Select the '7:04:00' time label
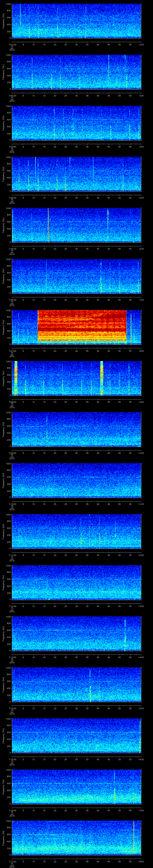 click(x=12, y=198)
